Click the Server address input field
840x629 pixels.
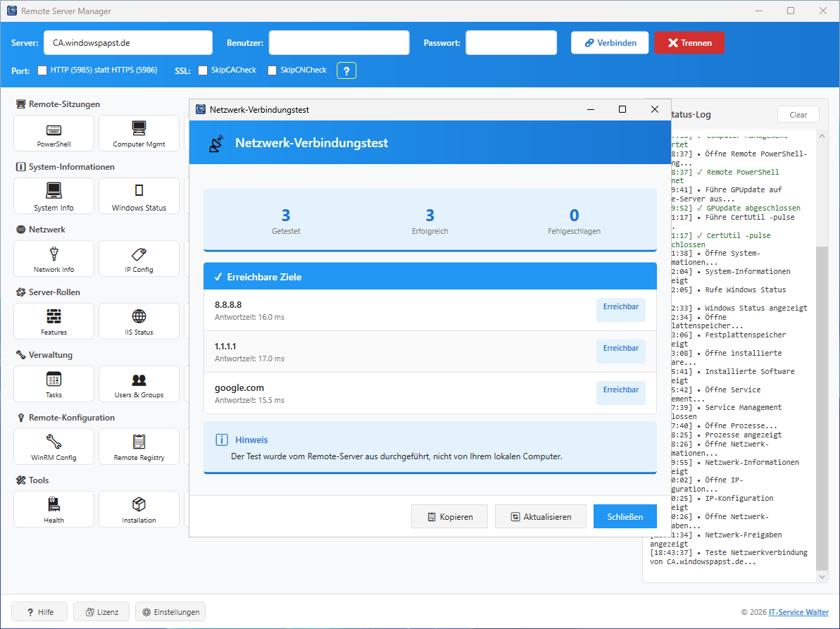[x=127, y=43]
